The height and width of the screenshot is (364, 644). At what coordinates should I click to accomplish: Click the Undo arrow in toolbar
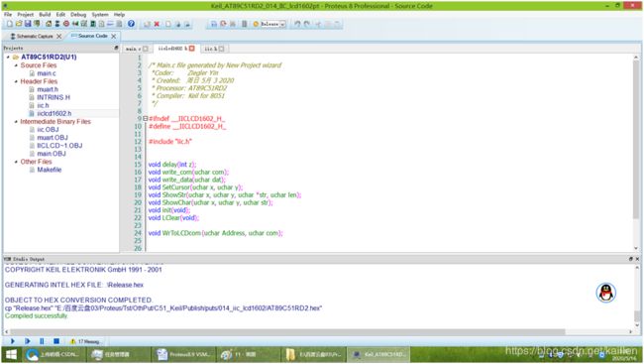click(297, 24)
